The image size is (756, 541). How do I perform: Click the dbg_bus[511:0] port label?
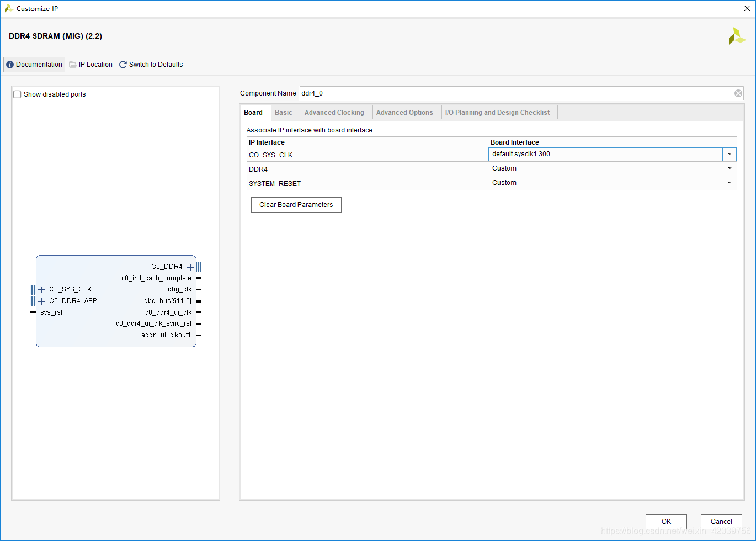tap(168, 301)
